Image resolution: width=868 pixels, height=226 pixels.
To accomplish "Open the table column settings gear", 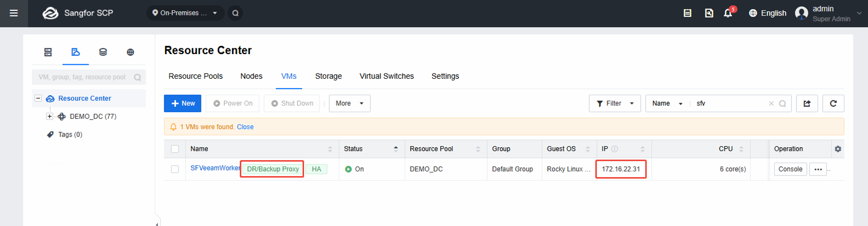I will [x=838, y=149].
